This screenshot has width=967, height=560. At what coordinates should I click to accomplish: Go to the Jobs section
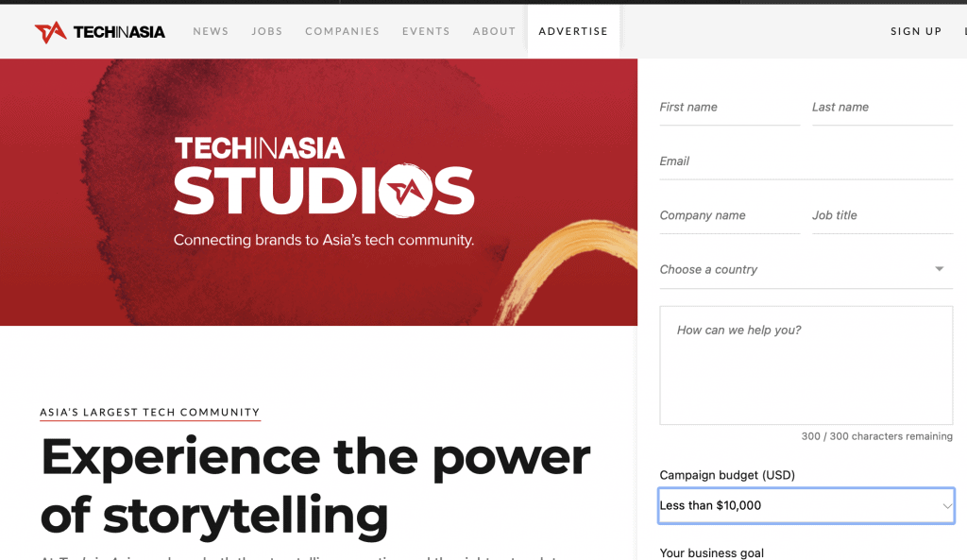[267, 31]
